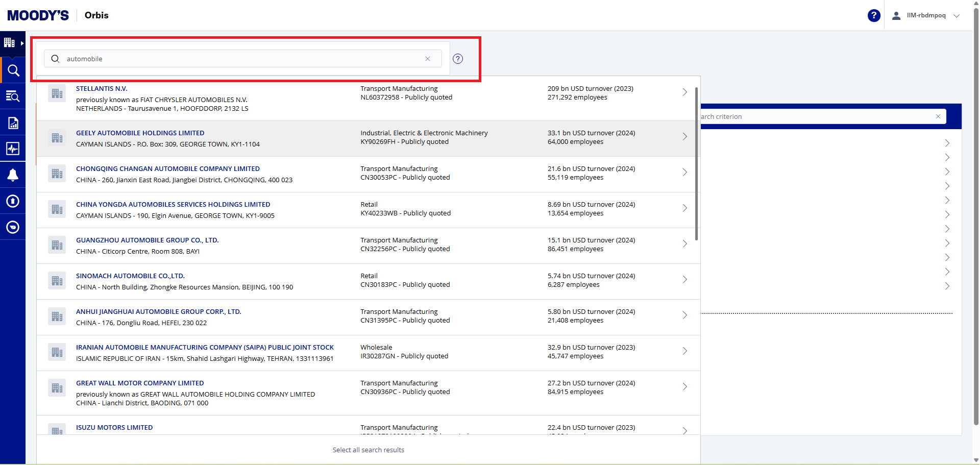The height and width of the screenshot is (465, 980).
Task: Click into the automobile search field
Action: (x=240, y=59)
